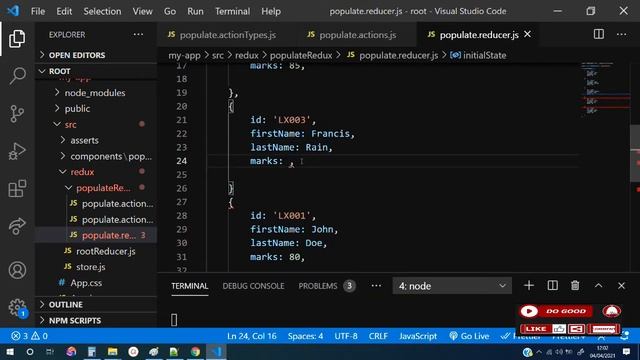This screenshot has width=640, height=360.
Task: Maximize the panel with up chevron
Action: 598,285
